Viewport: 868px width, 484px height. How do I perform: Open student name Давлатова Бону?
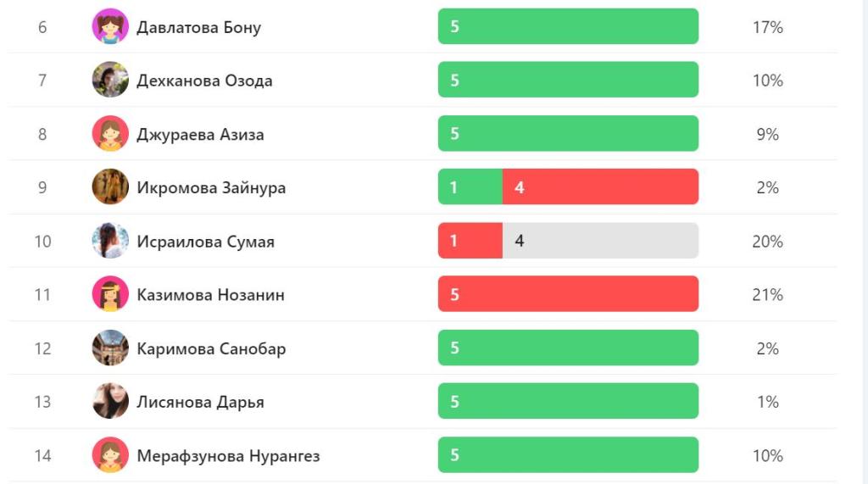pos(198,27)
